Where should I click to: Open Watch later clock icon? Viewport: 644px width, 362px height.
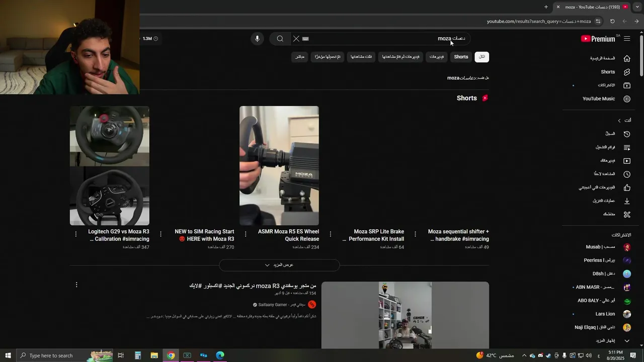point(627,174)
